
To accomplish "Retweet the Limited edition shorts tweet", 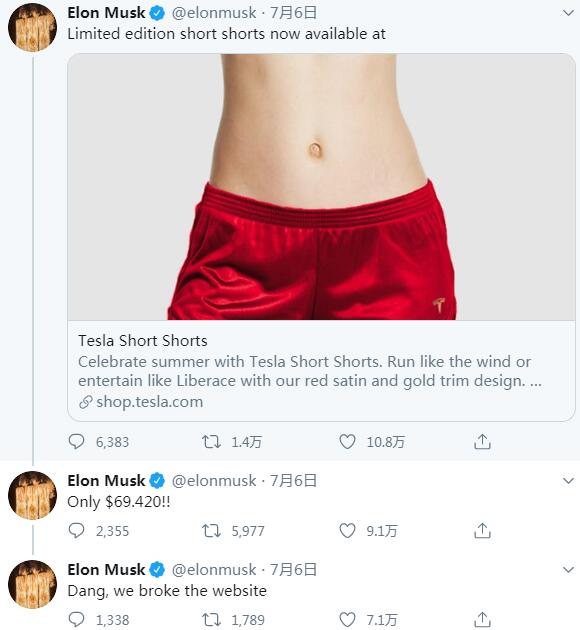I will pos(211,442).
